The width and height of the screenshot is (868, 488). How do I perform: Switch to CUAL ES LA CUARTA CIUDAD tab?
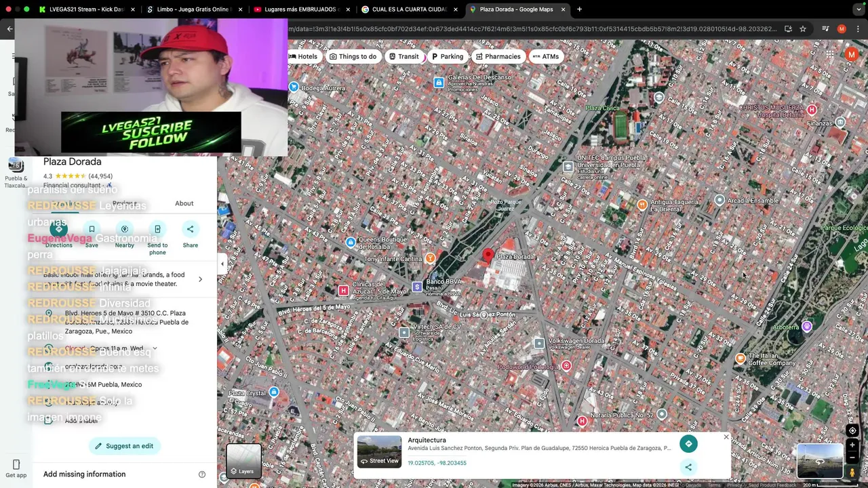[x=409, y=9]
